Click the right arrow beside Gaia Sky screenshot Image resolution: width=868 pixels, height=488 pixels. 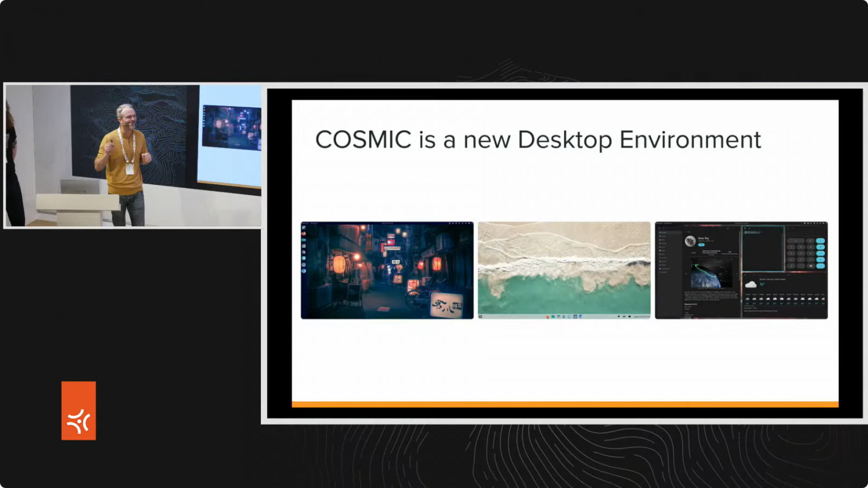point(737,273)
